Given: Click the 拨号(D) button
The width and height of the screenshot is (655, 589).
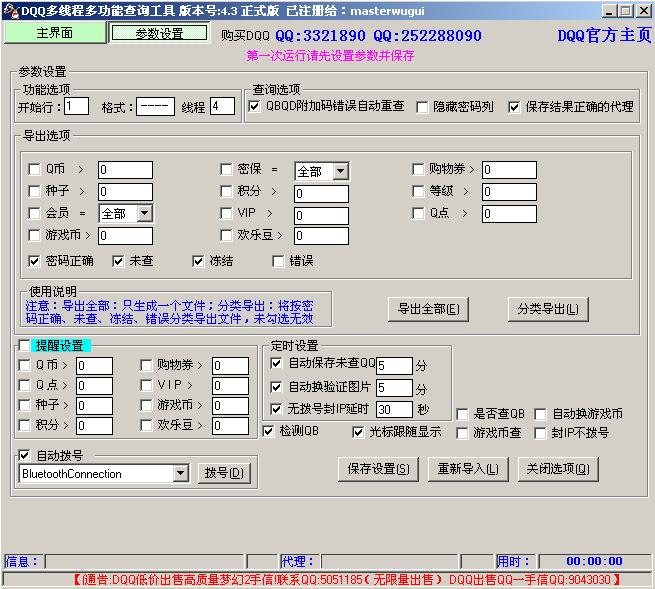Looking at the screenshot, I should (x=224, y=473).
